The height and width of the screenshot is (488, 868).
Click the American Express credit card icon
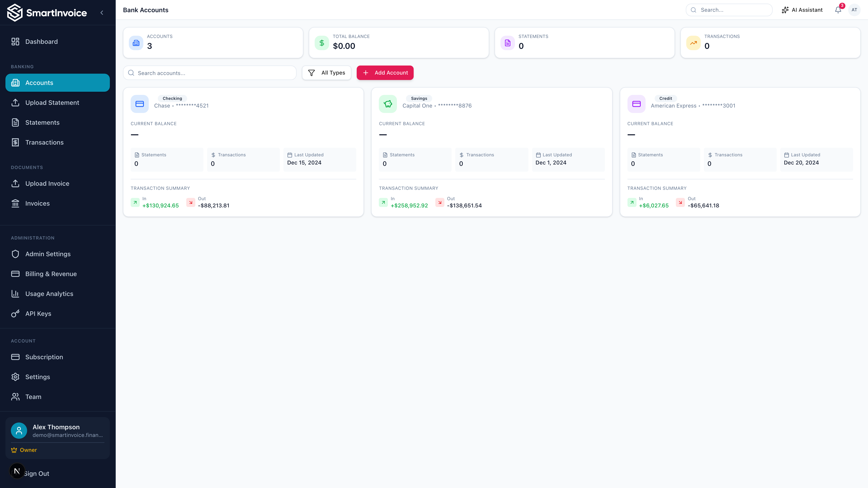(636, 104)
